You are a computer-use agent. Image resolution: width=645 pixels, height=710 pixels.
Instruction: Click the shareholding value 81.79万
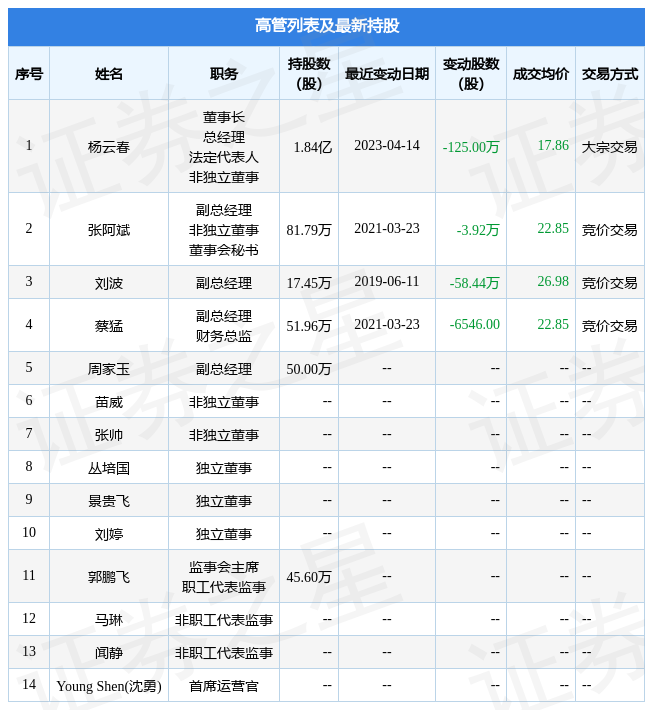309,230
